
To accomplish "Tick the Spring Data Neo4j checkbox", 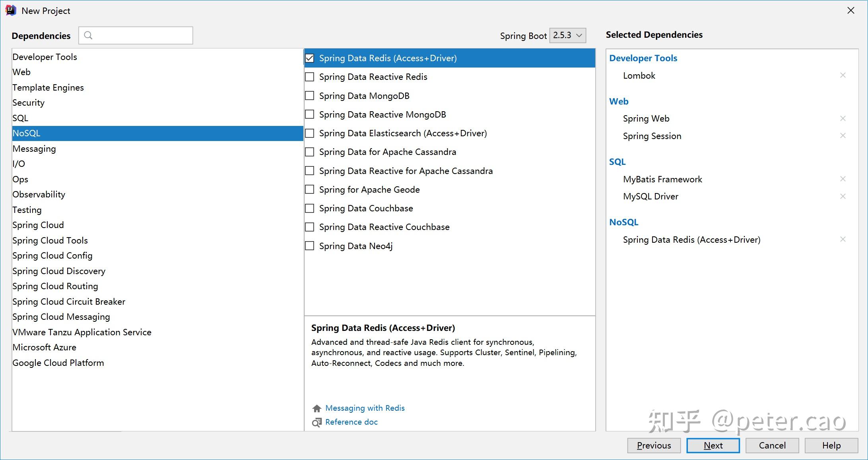I will coord(310,246).
